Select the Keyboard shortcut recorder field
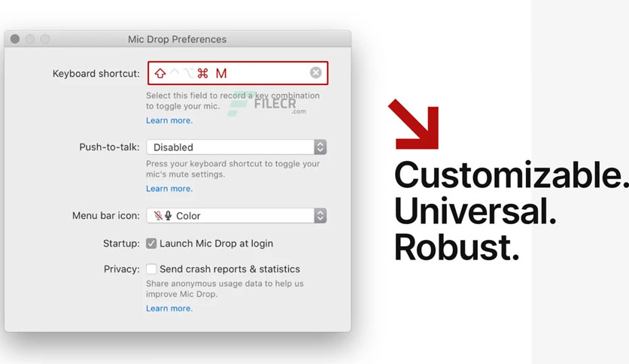This screenshot has height=364, width=629. [238, 73]
